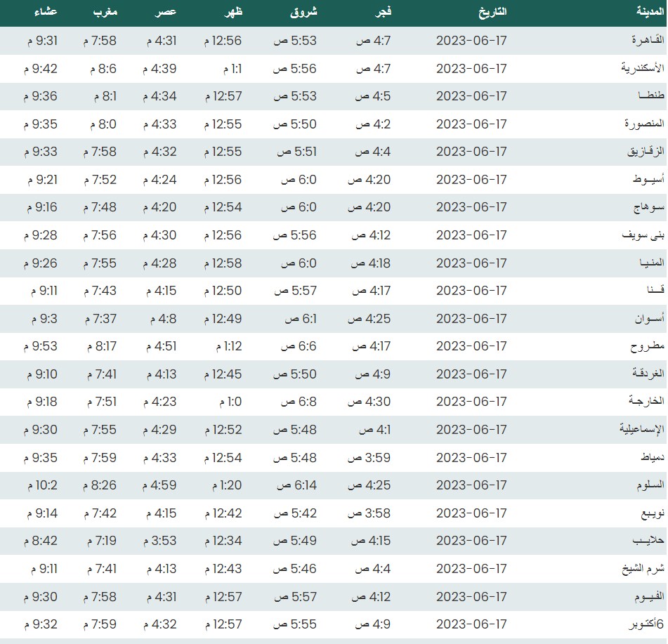Select the عشاء column header
The width and height of the screenshot is (668, 644).
(46, 12)
